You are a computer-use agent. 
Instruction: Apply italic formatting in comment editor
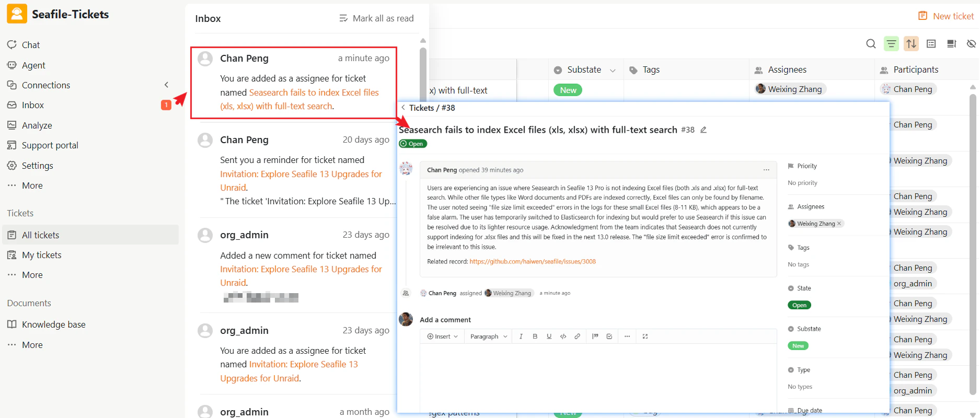[x=521, y=336]
